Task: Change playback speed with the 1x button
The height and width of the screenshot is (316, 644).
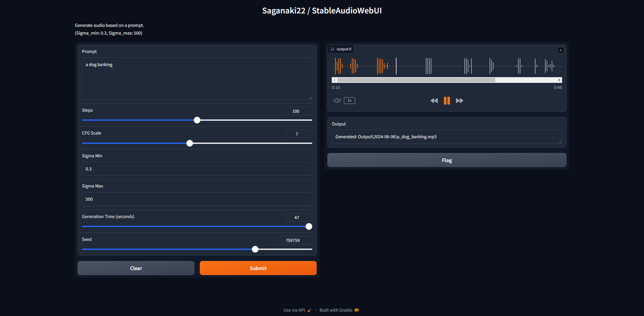Action: (349, 101)
